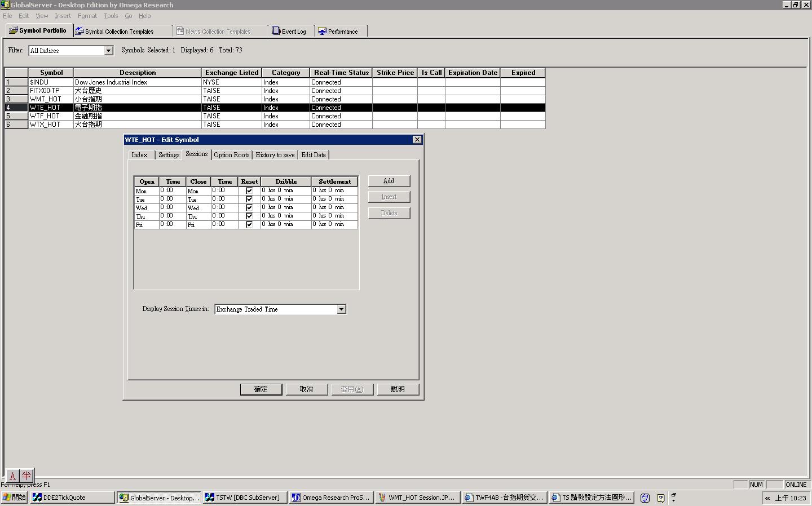The height and width of the screenshot is (506, 812).
Task: Select the WMT_HOT symbol row
Action: (x=275, y=99)
